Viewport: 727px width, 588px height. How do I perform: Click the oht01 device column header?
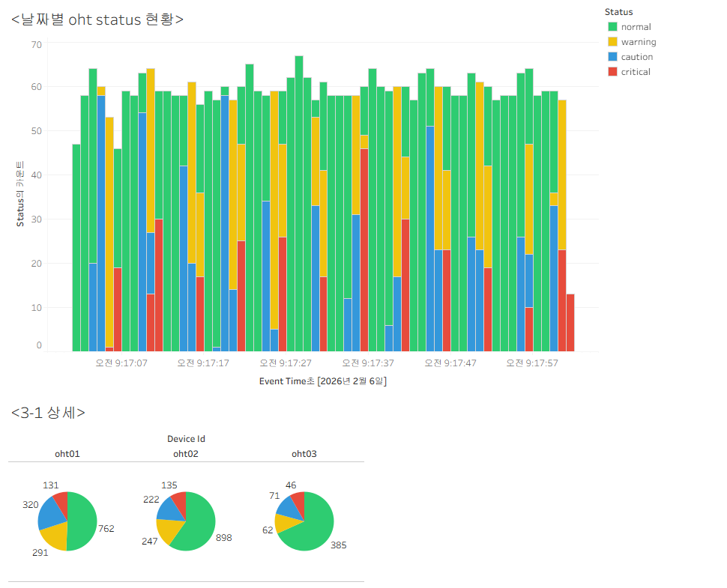(x=67, y=454)
